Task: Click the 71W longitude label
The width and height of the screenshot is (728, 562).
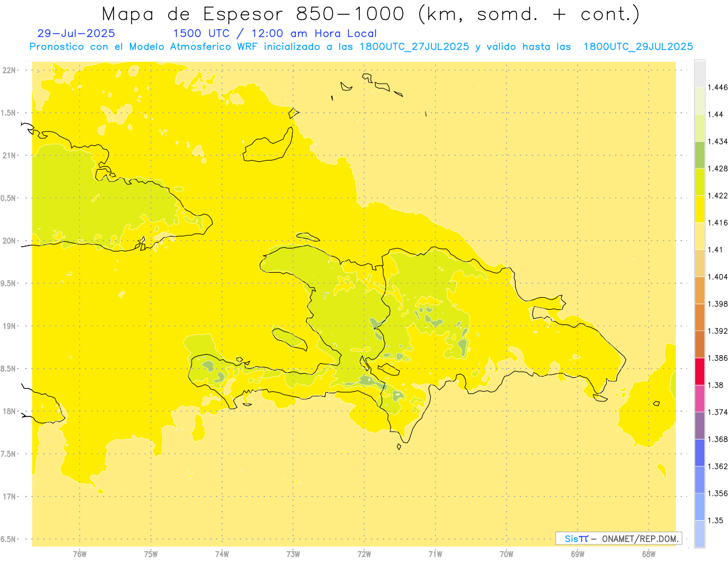Action: coord(435,554)
